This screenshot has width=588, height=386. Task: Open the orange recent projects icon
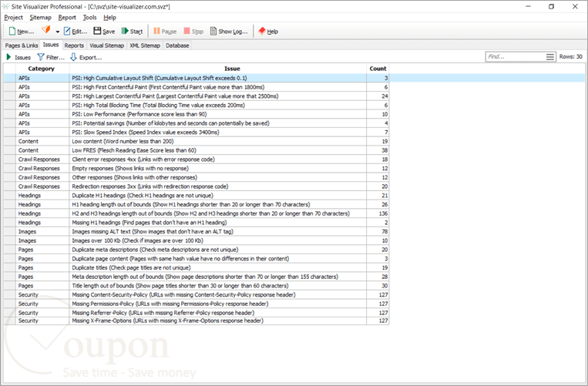click(x=45, y=30)
